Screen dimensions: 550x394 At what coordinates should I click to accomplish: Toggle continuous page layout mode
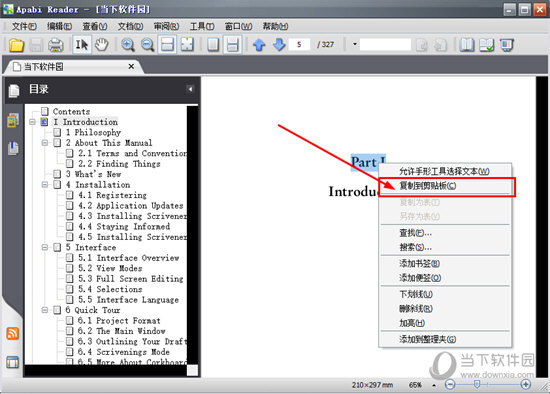click(x=233, y=45)
